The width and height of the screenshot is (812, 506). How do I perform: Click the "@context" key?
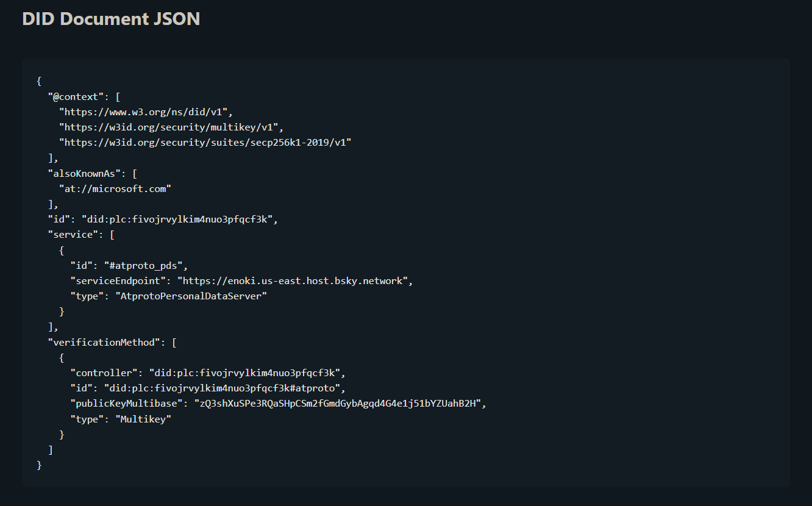coord(76,96)
